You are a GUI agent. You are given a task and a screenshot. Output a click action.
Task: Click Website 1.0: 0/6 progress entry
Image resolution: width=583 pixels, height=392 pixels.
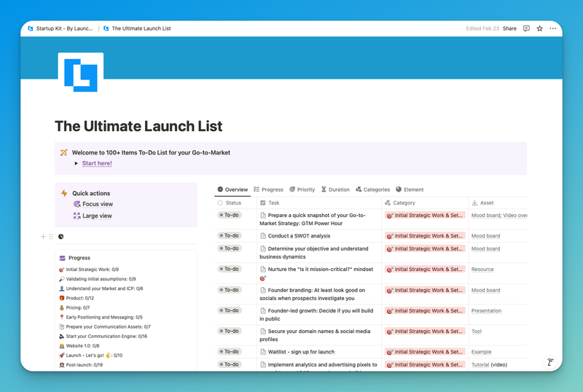pos(79,346)
